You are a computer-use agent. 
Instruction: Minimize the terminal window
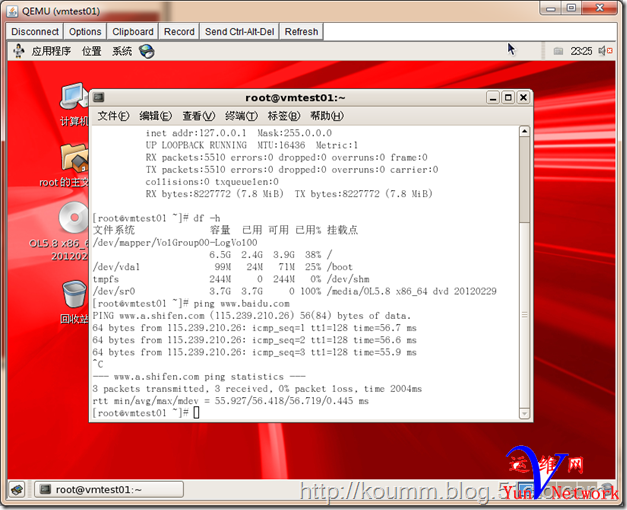point(493,97)
